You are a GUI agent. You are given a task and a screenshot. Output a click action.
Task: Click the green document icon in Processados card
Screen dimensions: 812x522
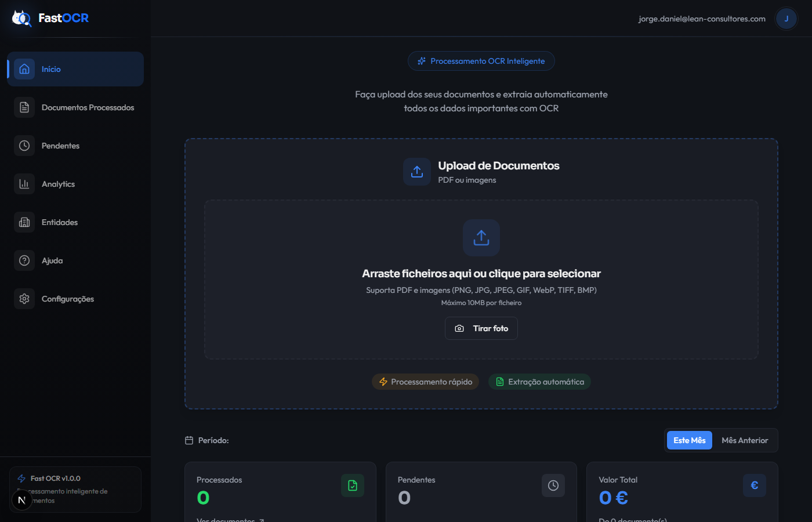coord(352,485)
